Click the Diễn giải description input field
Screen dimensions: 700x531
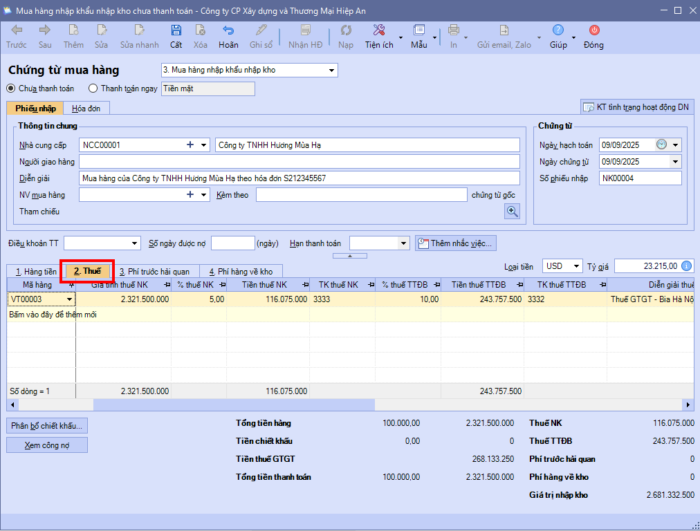[300, 178]
